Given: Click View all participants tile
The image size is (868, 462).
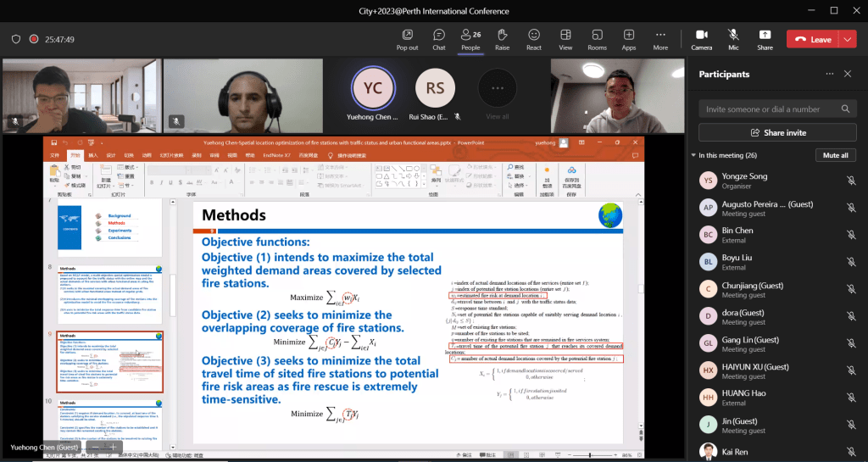Looking at the screenshot, I should click(498, 92).
